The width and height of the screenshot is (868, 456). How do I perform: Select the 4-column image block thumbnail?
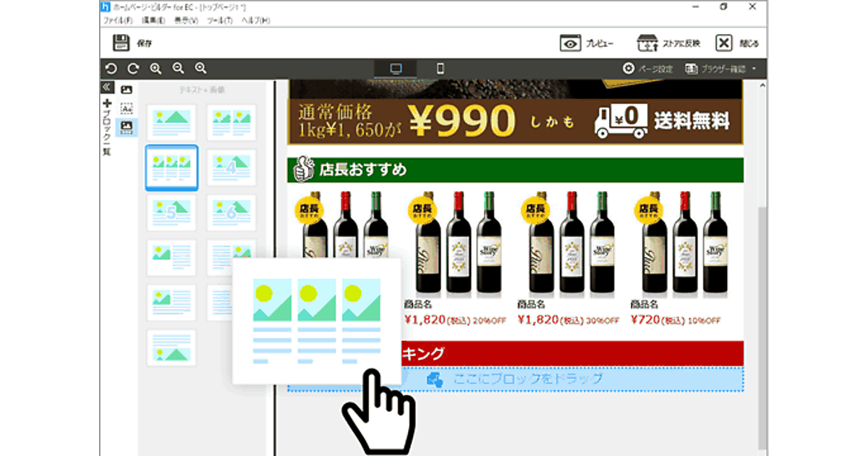coord(231,168)
